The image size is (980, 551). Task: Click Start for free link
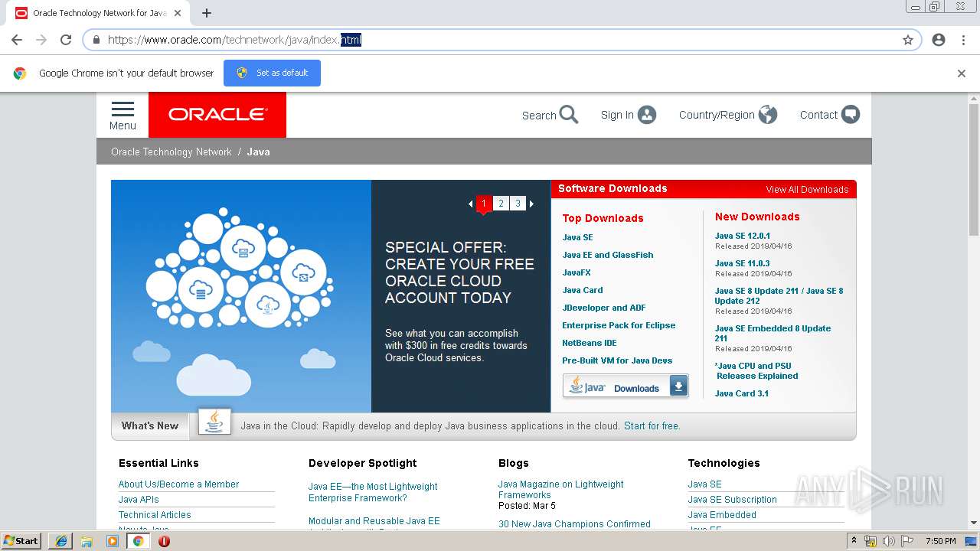click(x=651, y=426)
